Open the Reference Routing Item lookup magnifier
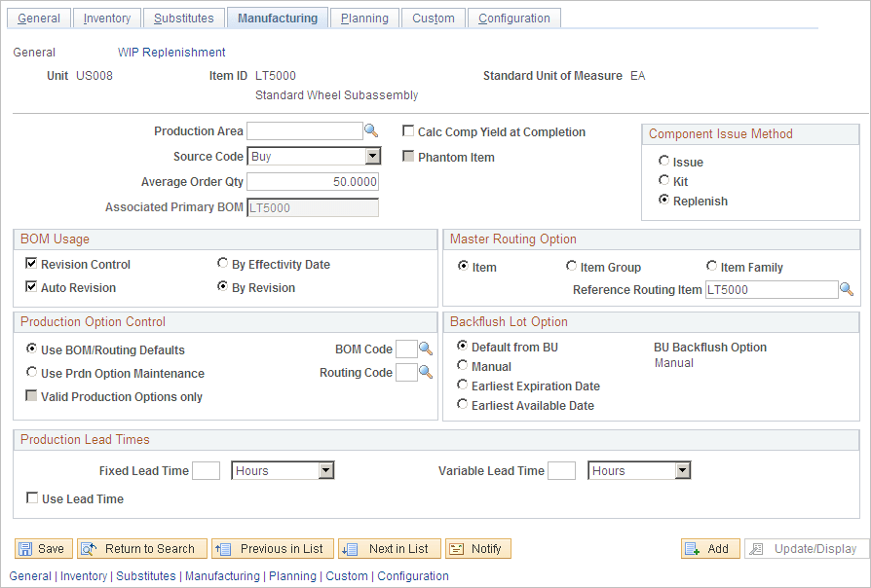 [844, 289]
